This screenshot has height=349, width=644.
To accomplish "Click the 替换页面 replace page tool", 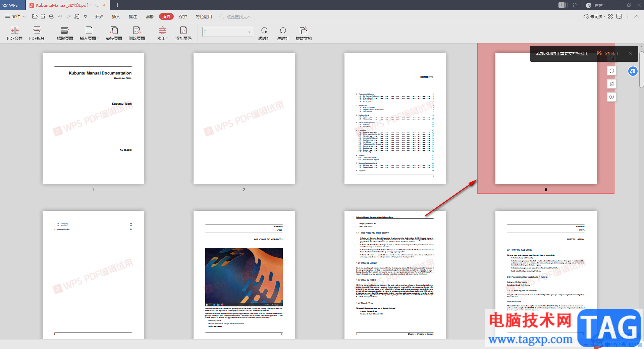I will tap(114, 34).
